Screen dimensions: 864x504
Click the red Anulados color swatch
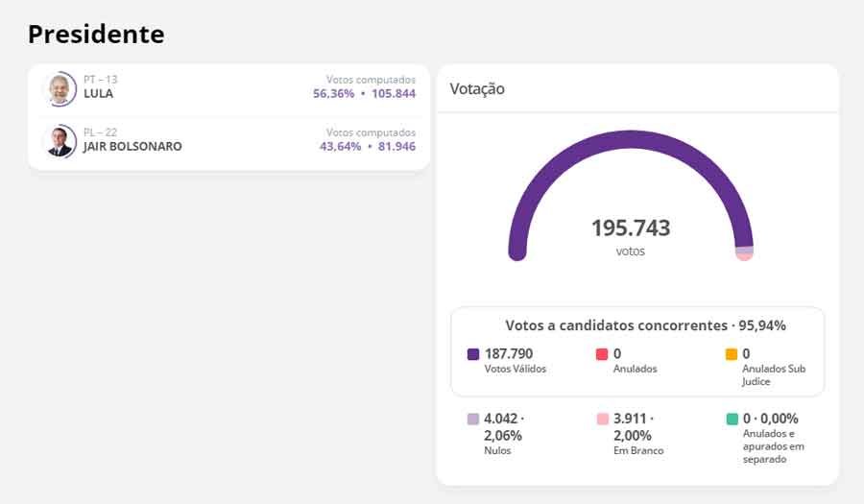pos(602,354)
